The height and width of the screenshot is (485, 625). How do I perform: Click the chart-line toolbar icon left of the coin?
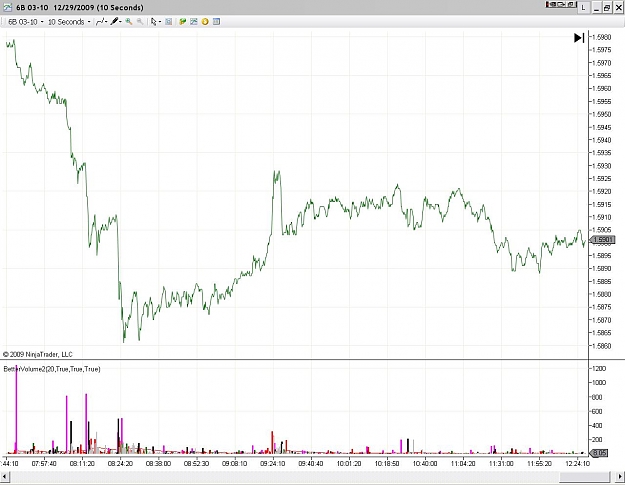tap(194, 22)
